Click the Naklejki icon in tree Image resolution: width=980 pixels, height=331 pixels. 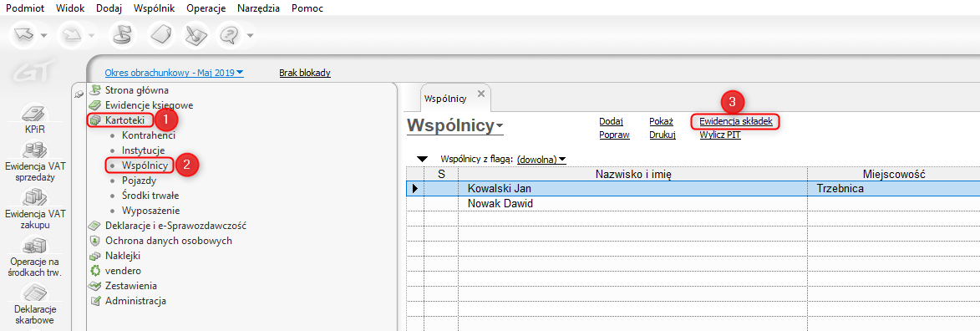tap(95, 255)
